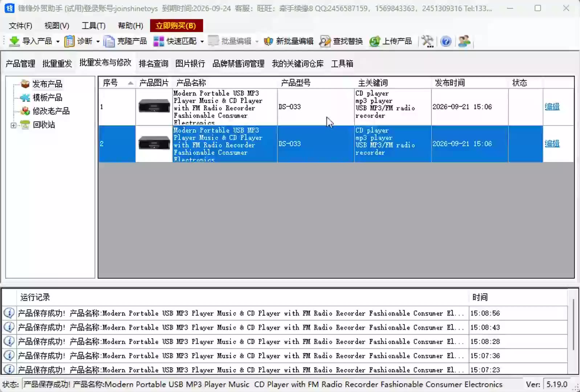Open the 诊断 diagnosis tool

pyautogui.click(x=79, y=41)
